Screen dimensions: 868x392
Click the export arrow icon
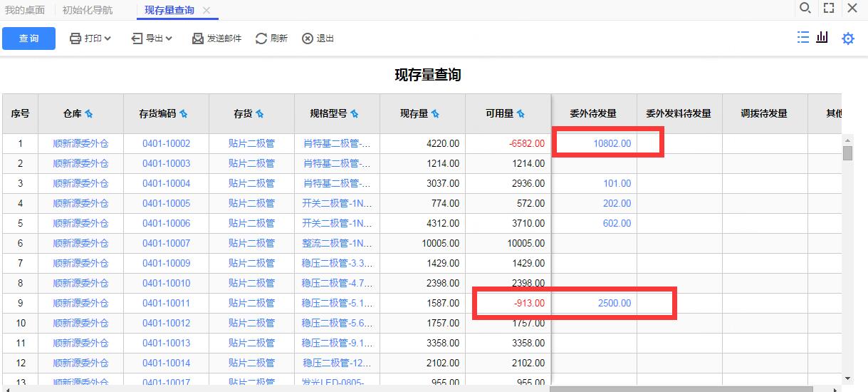click(137, 38)
